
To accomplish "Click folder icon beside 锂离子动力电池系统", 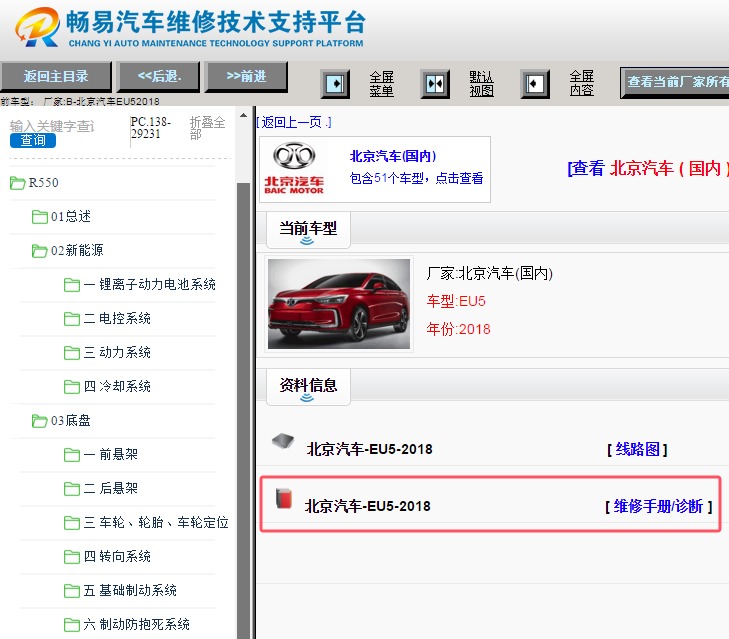I will point(72,285).
